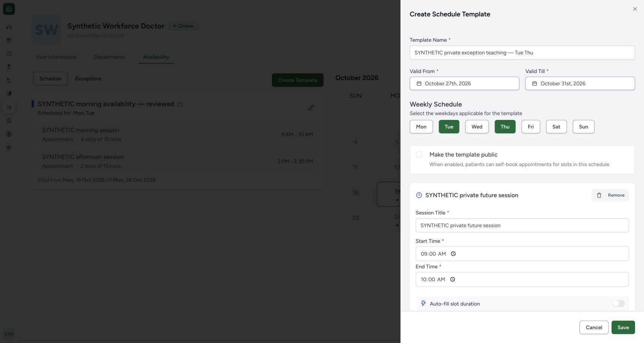The image size is (644, 343).
Task: Open the list icon in left sidebar
Action: coord(9,54)
